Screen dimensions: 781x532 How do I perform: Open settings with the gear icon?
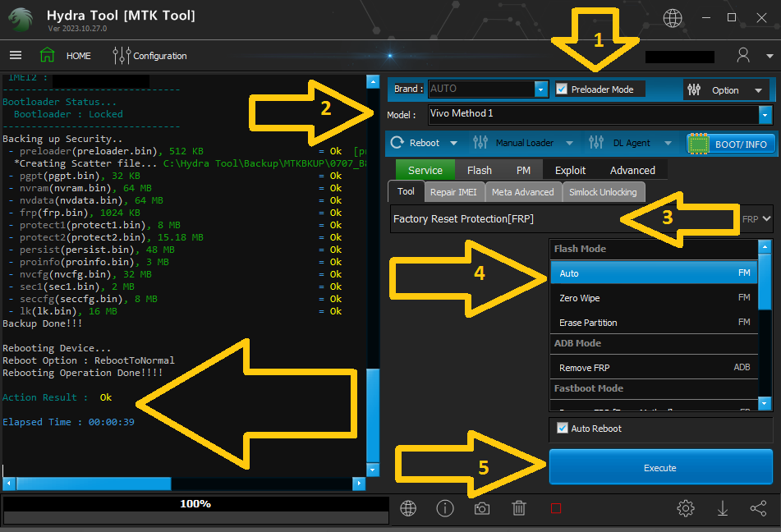(x=686, y=508)
